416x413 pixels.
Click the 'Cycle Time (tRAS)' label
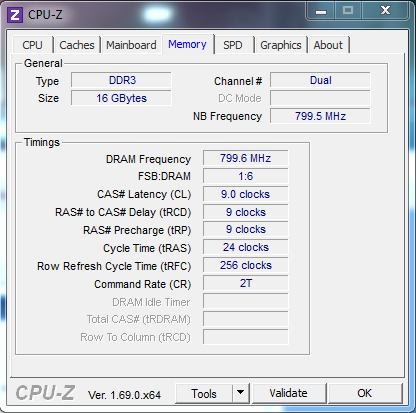click(x=147, y=248)
